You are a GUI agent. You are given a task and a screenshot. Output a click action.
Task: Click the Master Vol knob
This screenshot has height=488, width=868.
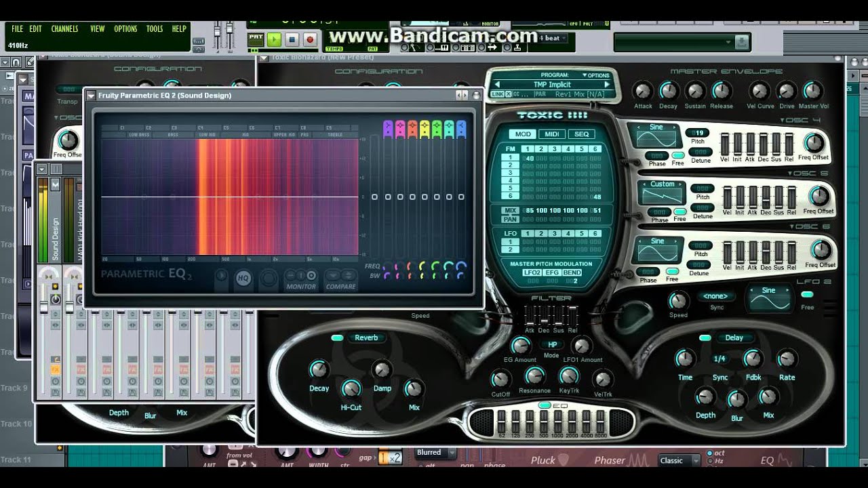[x=812, y=91]
